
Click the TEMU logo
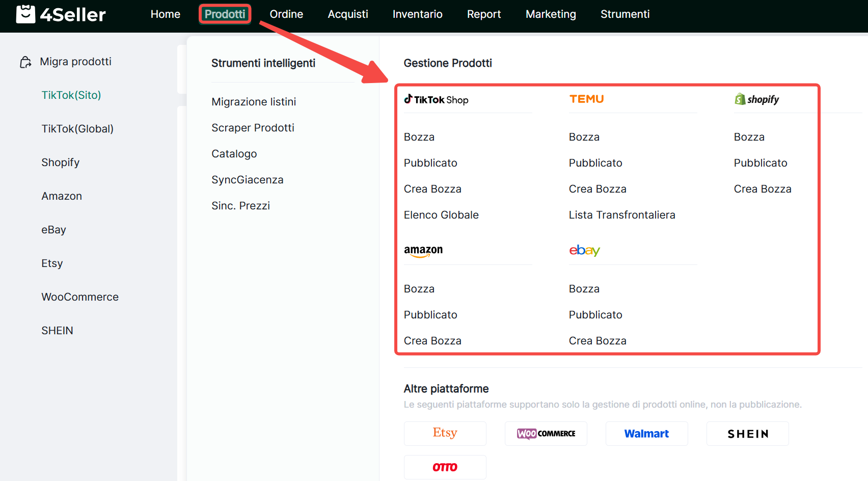586,99
